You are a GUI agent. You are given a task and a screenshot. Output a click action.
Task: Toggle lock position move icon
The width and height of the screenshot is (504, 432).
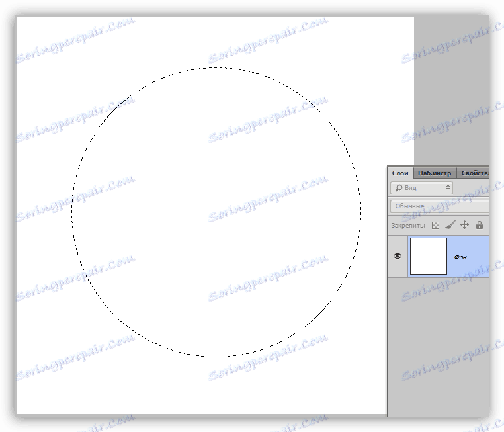click(x=464, y=225)
